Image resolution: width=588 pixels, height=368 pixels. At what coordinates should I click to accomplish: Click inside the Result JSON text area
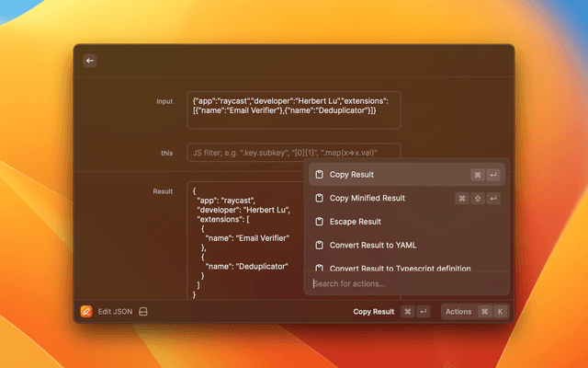(x=243, y=239)
